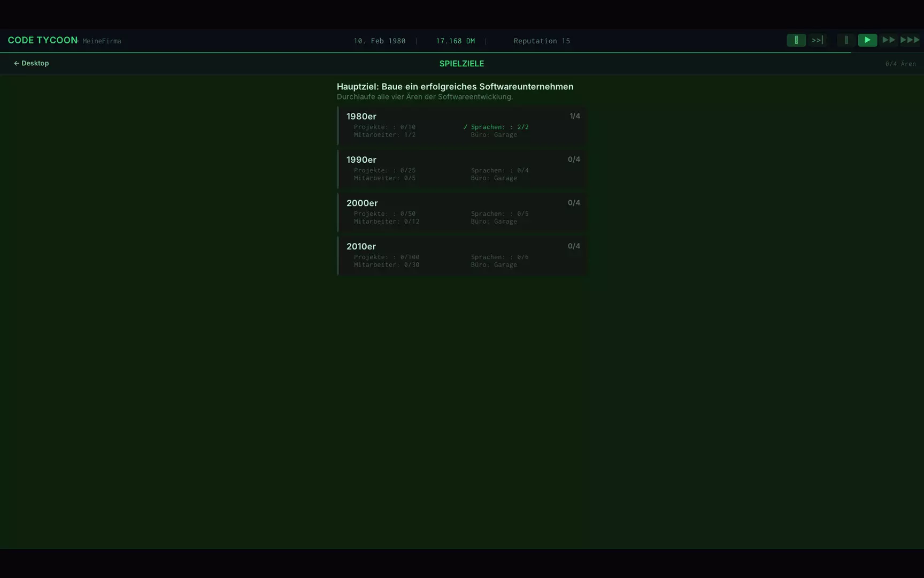Click the Reputation 15 indicator

542,41
